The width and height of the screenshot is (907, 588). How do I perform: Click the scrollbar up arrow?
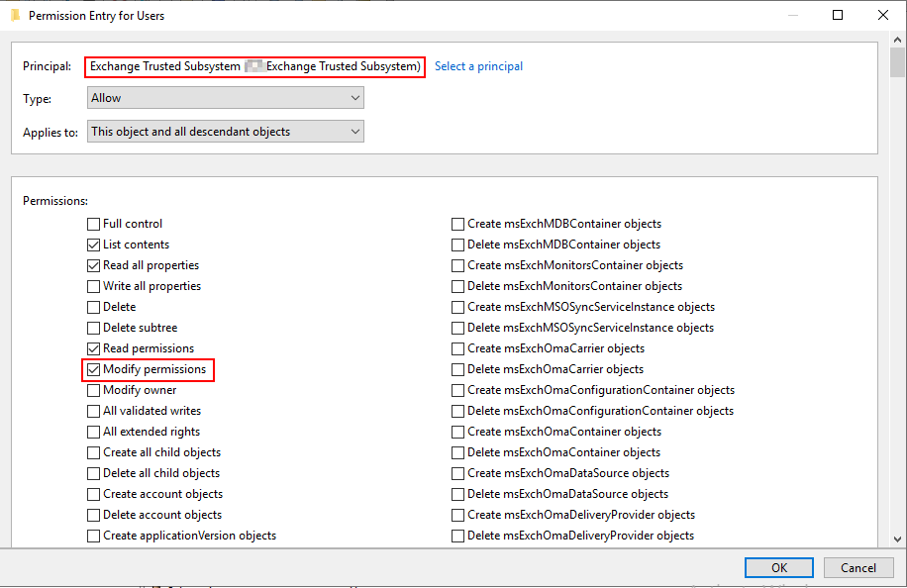[x=897, y=40]
